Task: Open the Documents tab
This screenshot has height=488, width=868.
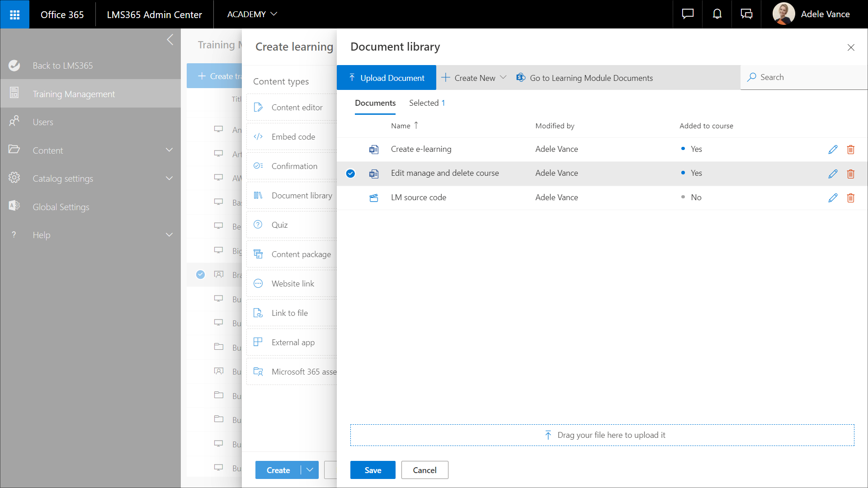Action: [375, 103]
